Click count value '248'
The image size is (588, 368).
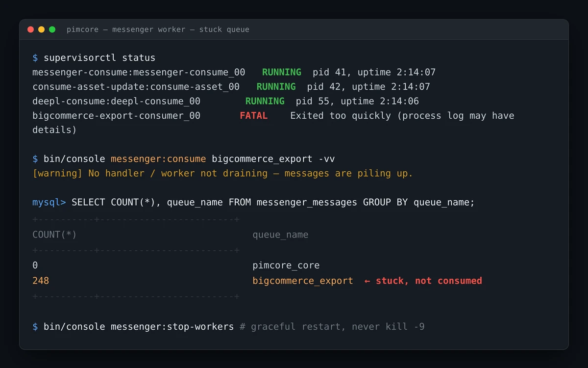(41, 281)
